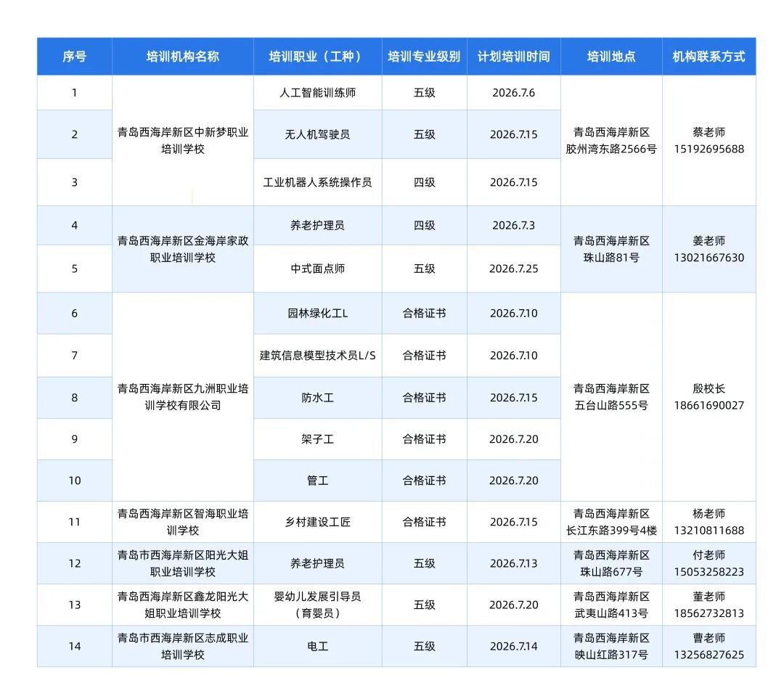The height and width of the screenshot is (699, 784).
Task: Click 合格证书 in the 乡村建设工匠 row
Action: click(425, 523)
